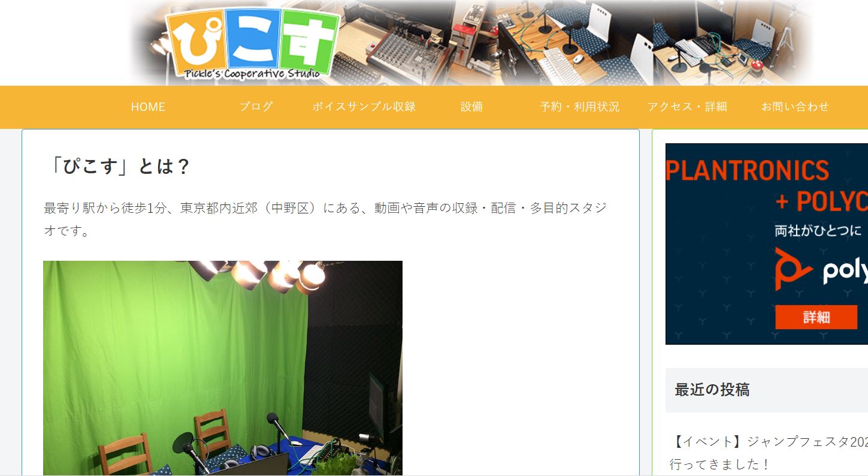The image size is (868, 476).
Task: Click the green ぴこす tile in the logo
Action: pos(311,39)
